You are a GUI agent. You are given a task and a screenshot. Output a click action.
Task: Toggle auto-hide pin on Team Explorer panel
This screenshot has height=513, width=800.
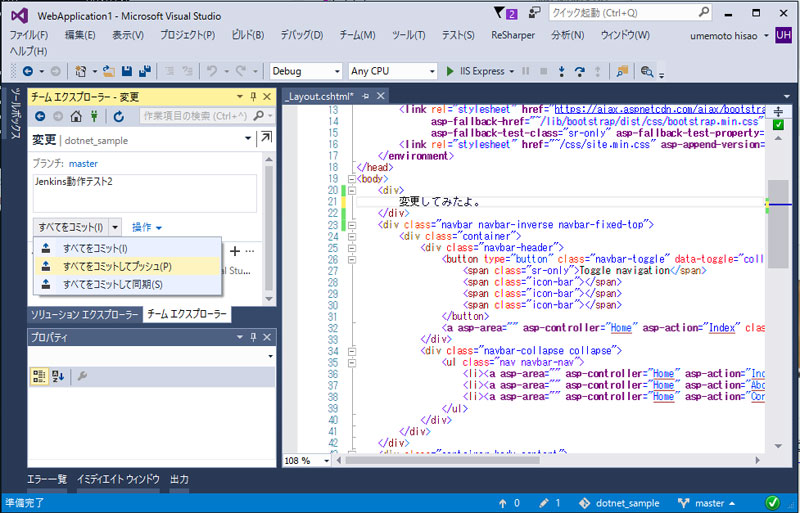[254, 96]
